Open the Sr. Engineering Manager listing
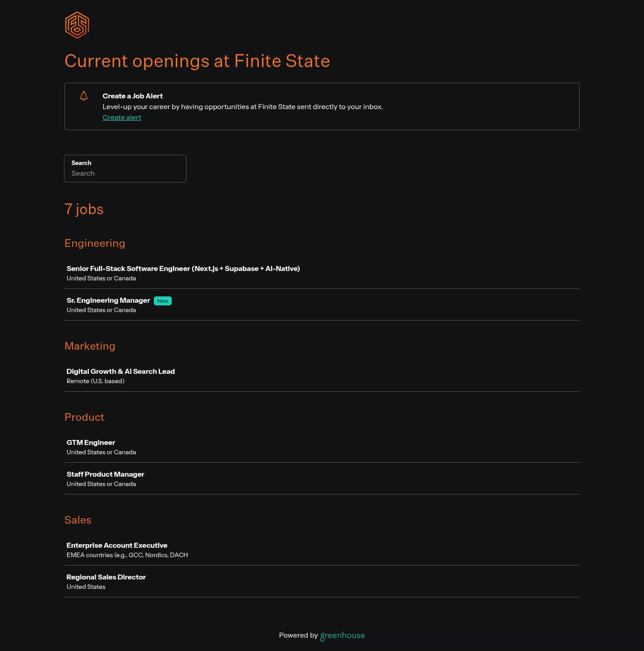644x651 pixels. 108,300
